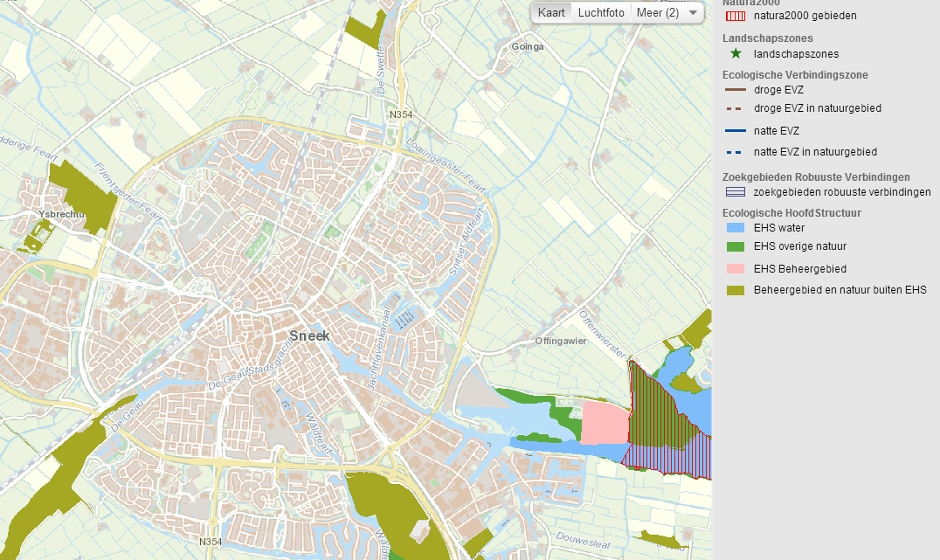The image size is (940, 560).
Task: Switch to the Luchtfoto view
Action: coord(600,13)
